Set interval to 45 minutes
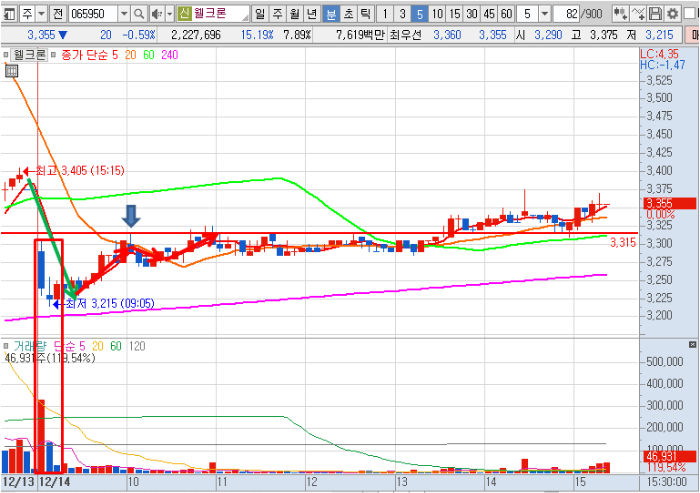The image size is (700, 493). [489, 14]
